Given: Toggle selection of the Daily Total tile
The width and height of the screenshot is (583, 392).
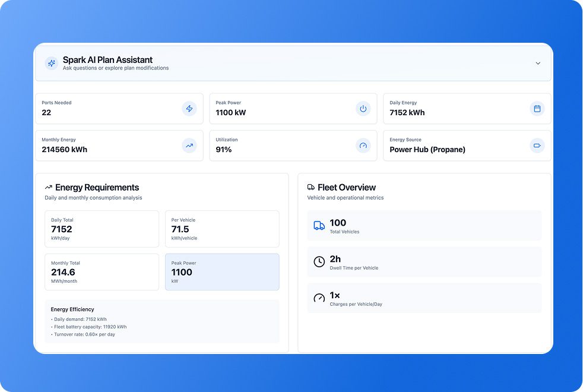Looking at the screenshot, I should (x=102, y=229).
